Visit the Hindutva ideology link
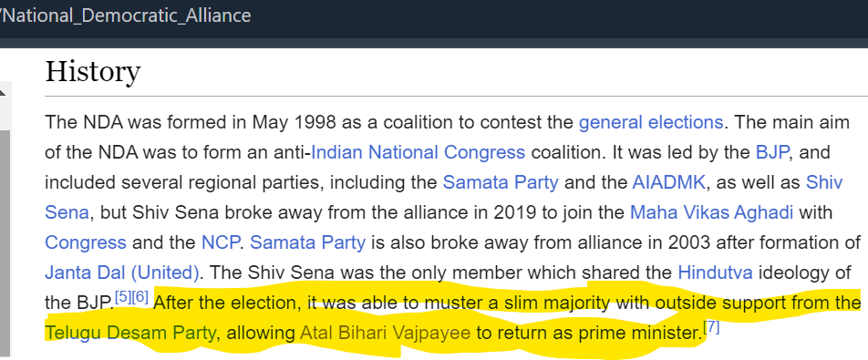868x360 pixels. click(715, 273)
